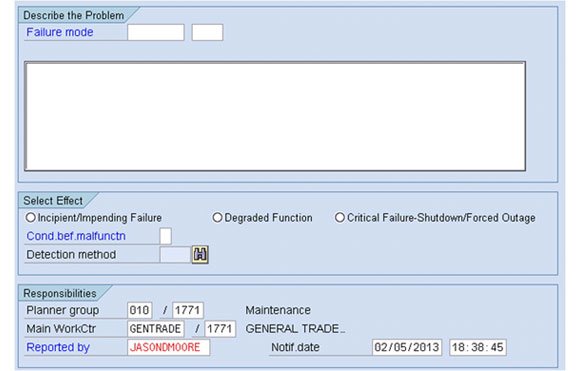Image resolution: width=580 pixels, height=371 pixels.
Task: Click the Reported by field JASONDMOORE
Action: click(x=169, y=347)
